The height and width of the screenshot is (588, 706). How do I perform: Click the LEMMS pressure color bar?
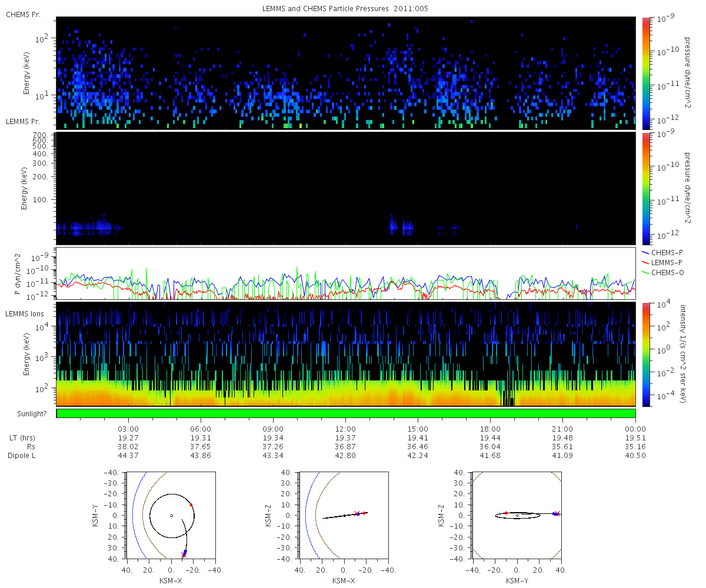point(645,188)
